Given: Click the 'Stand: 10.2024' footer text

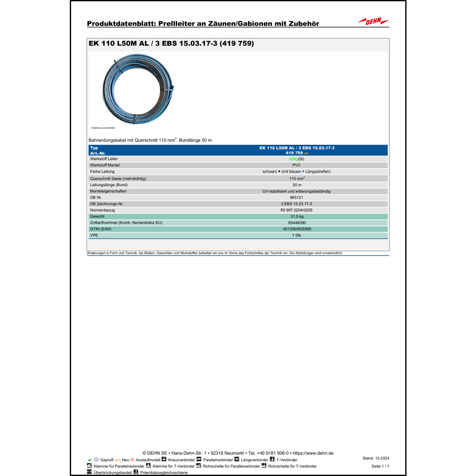Looking at the screenshot, I should [x=376, y=458].
